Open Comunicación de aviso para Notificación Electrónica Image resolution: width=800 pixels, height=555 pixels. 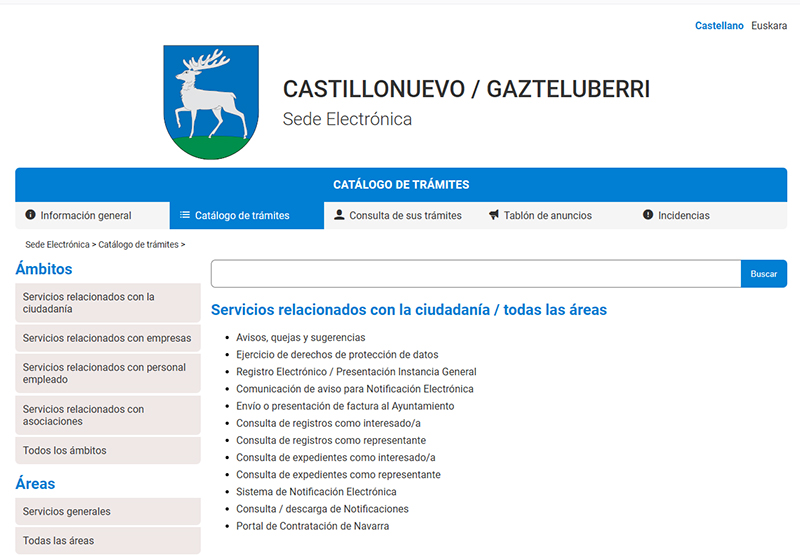point(355,389)
